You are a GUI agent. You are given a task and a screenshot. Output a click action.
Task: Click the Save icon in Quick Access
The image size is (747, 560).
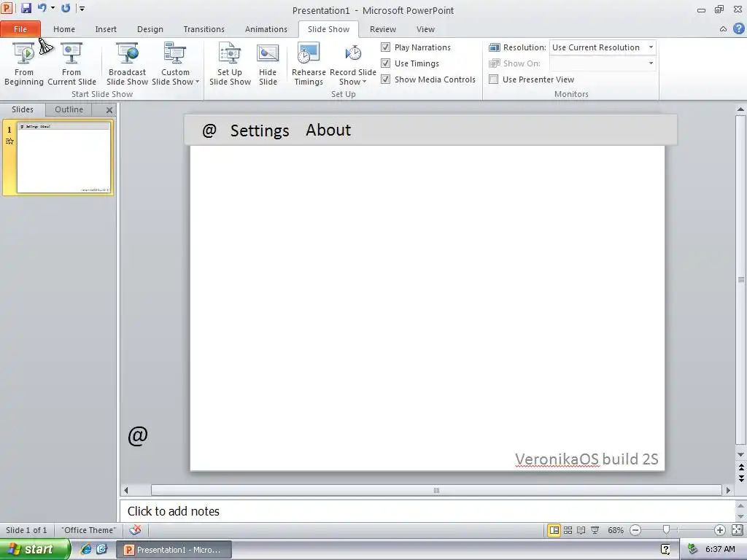pos(26,8)
